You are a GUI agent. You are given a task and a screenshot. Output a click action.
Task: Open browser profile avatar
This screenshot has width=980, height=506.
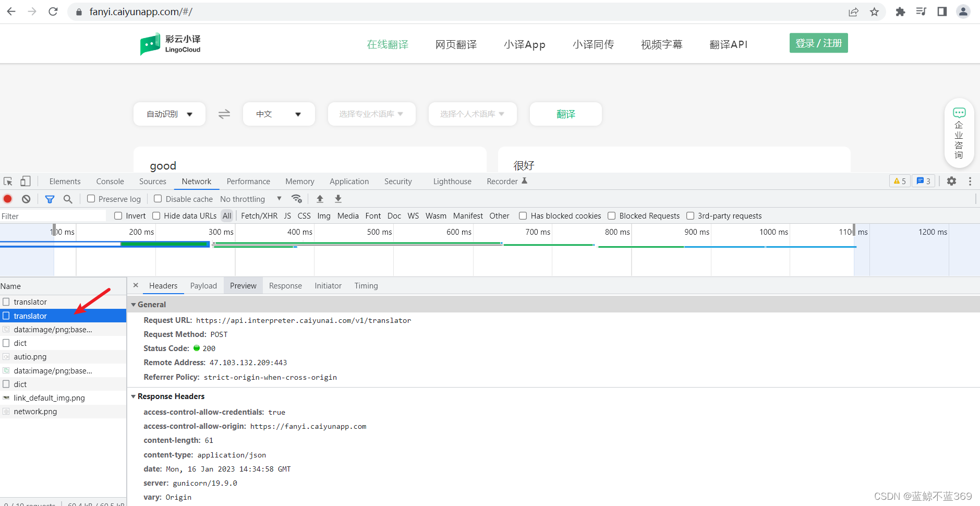(x=963, y=11)
